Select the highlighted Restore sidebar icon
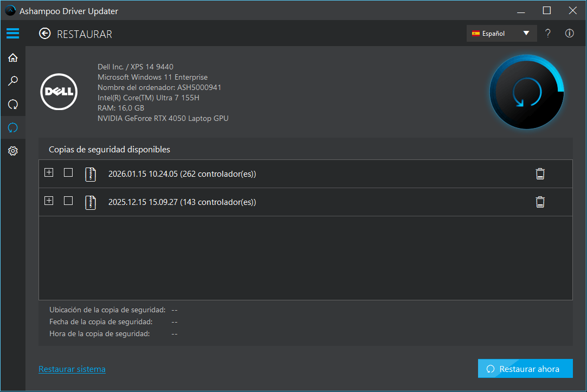This screenshot has width=587, height=392. pyautogui.click(x=12, y=127)
